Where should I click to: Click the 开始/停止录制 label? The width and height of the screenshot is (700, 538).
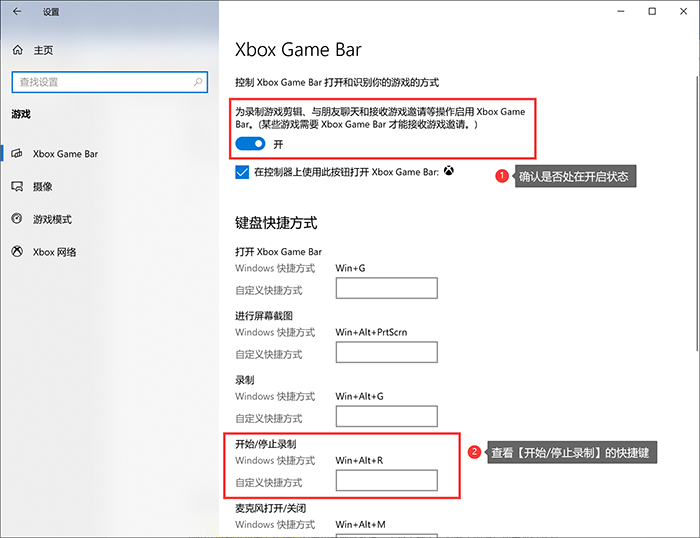pos(266,444)
